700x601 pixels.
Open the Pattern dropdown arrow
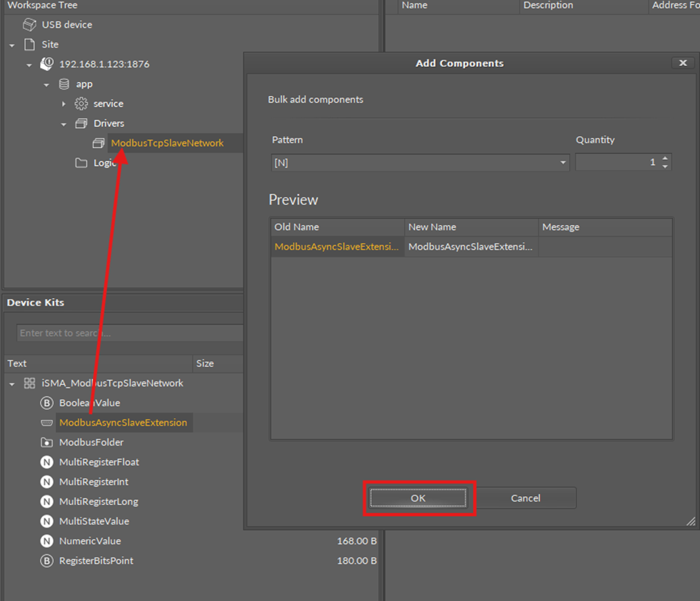tap(563, 163)
